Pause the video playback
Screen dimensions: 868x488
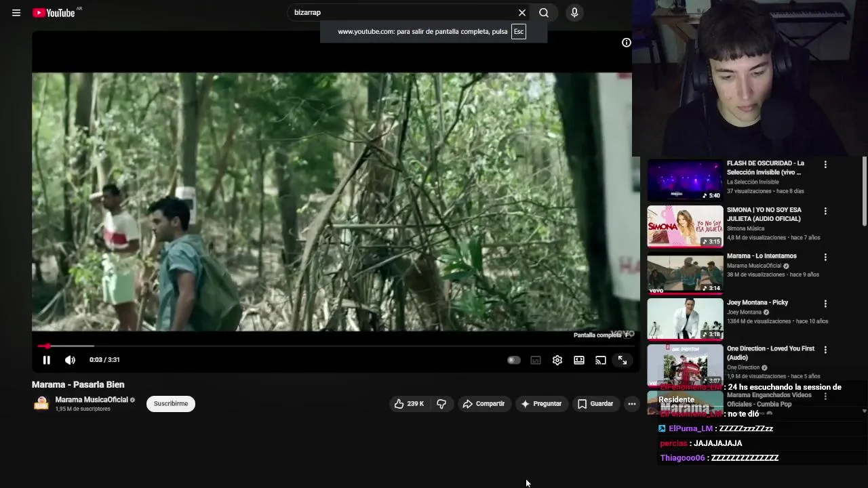pos(46,360)
